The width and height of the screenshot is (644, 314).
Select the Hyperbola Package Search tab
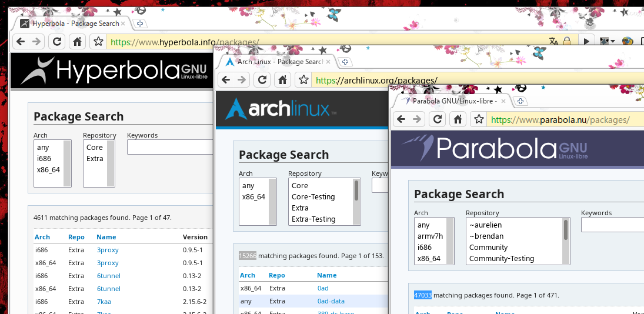(x=71, y=24)
